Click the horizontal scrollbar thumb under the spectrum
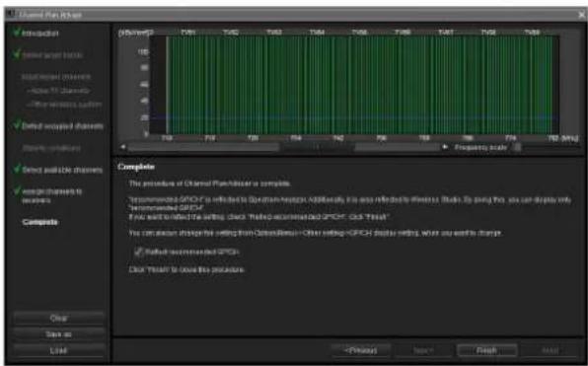Viewport: 588px width, 366px height. click(318, 147)
